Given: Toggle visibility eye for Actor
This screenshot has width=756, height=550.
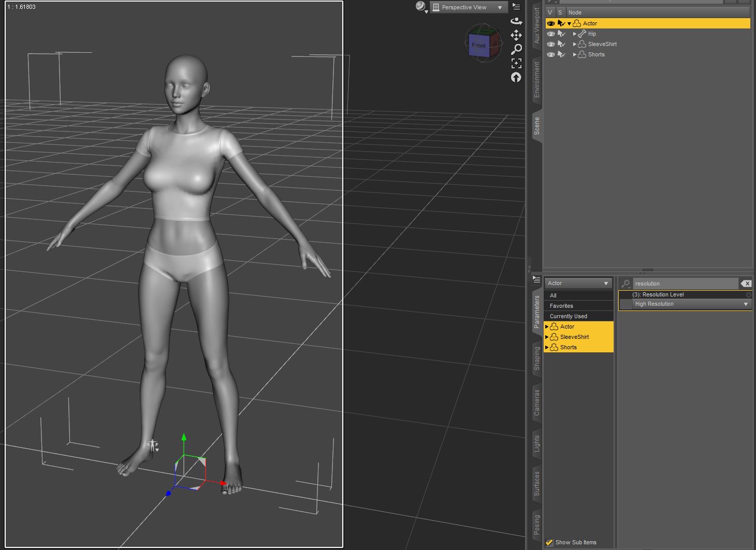Looking at the screenshot, I should (551, 23).
